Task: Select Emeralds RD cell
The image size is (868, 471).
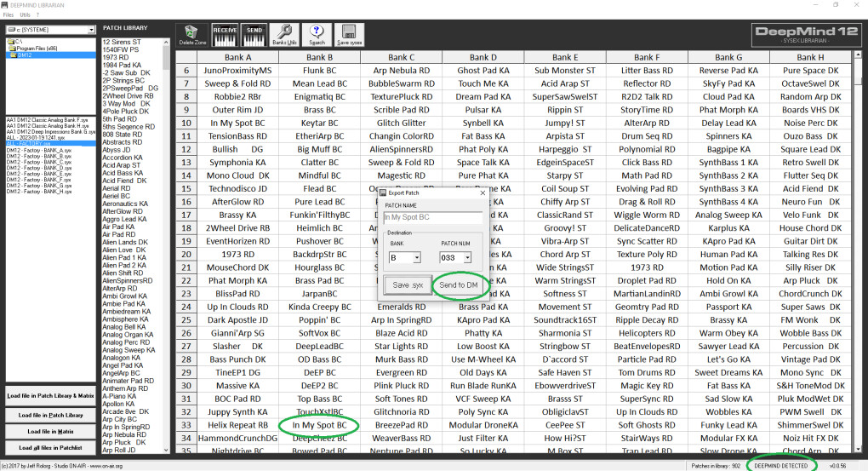Action: tap(402, 307)
